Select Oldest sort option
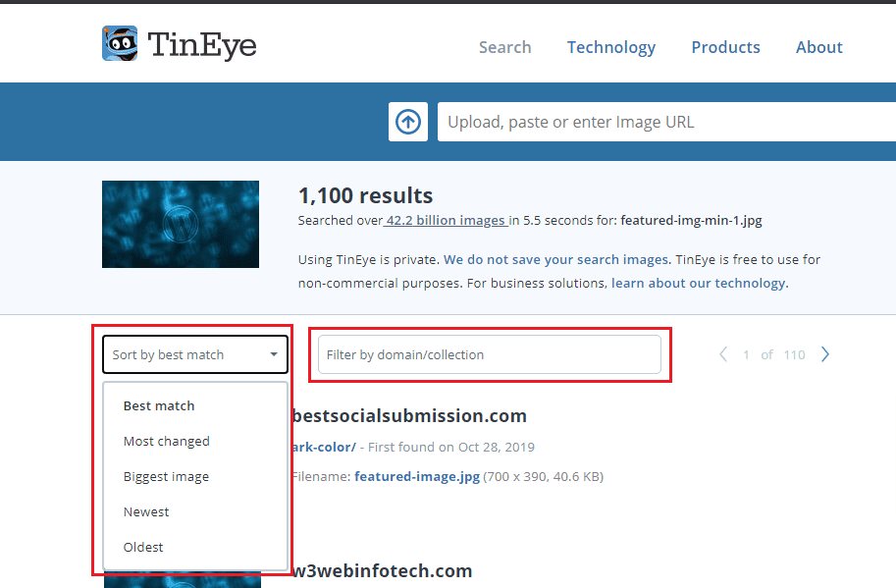Screen dimensions: 896x588 143,548
